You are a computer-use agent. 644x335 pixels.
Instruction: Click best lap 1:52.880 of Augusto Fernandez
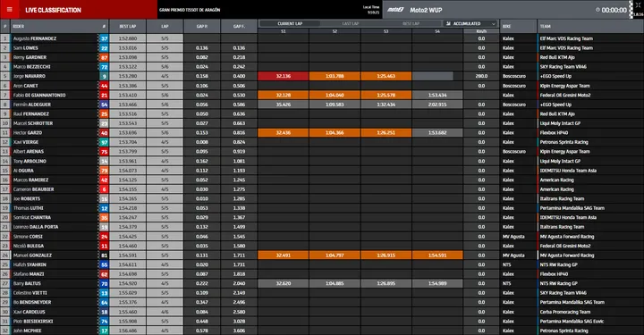pos(127,38)
